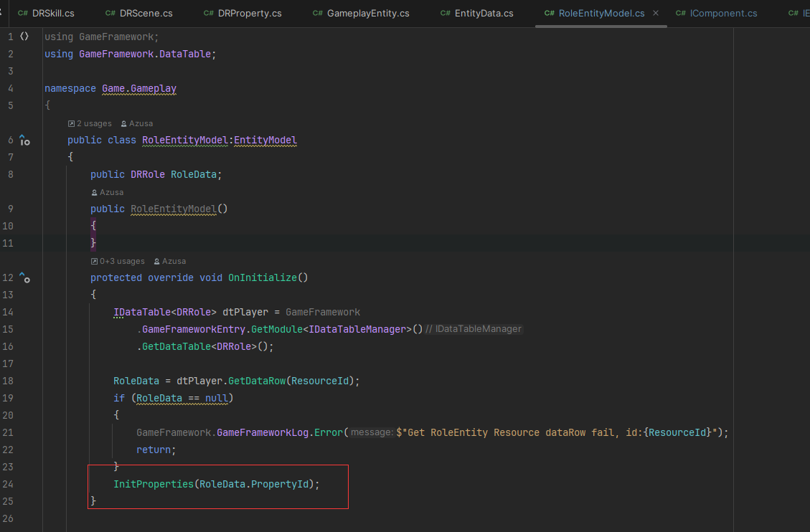Click the "// IDataTableManager" inlay type hint
This screenshot has height=532, width=810.
click(x=474, y=329)
